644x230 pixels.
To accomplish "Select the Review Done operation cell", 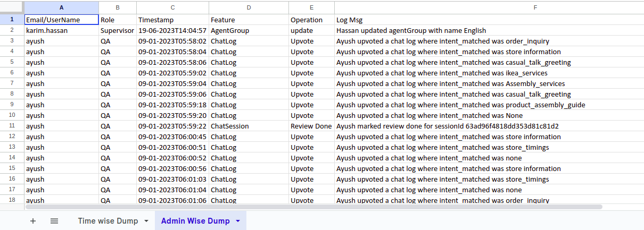I will [x=311, y=126].
